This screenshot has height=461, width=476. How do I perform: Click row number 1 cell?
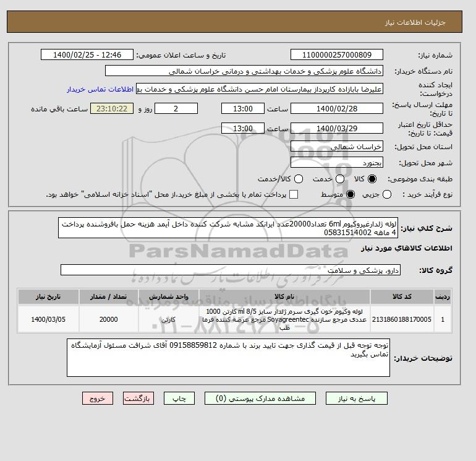(443, 319)
